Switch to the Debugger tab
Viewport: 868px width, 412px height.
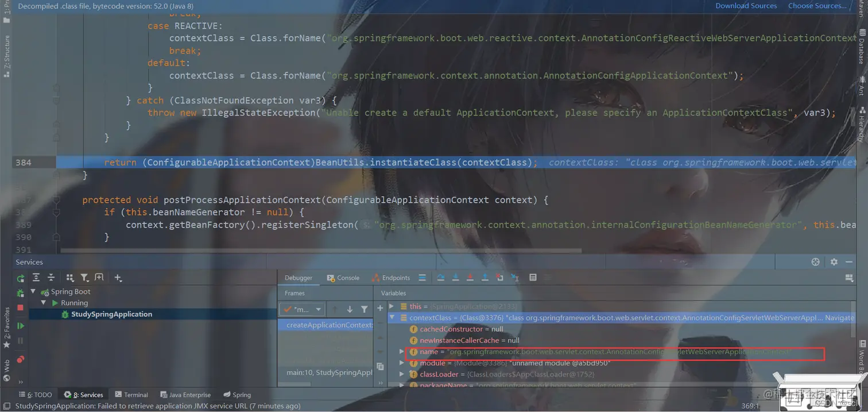point(299,278)
